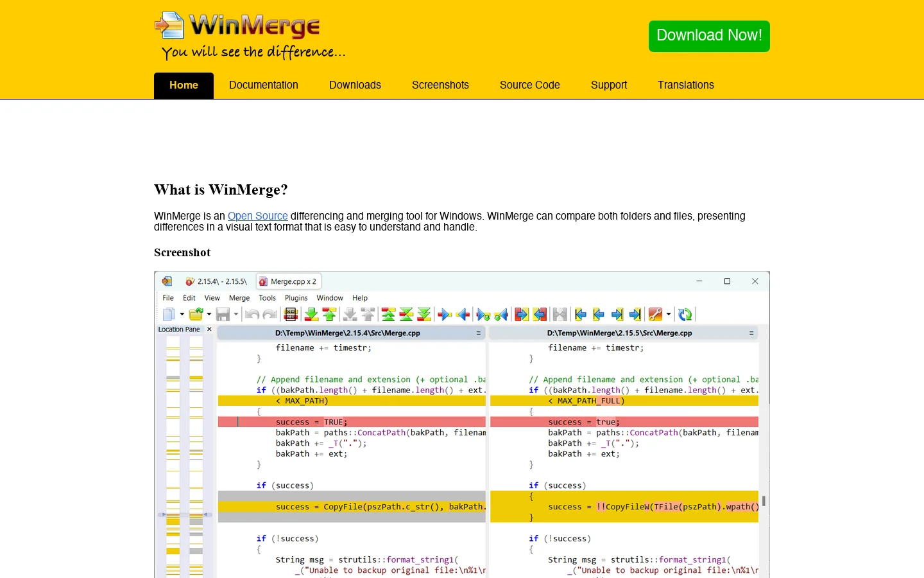Screen dimensions: 924x578
Task: Open the 2.15.5 Merge.cpp pane header menu
Action: tap(751, 333)
